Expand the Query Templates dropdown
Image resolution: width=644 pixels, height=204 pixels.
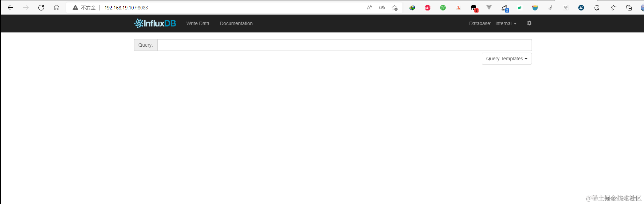click(506, 59)
